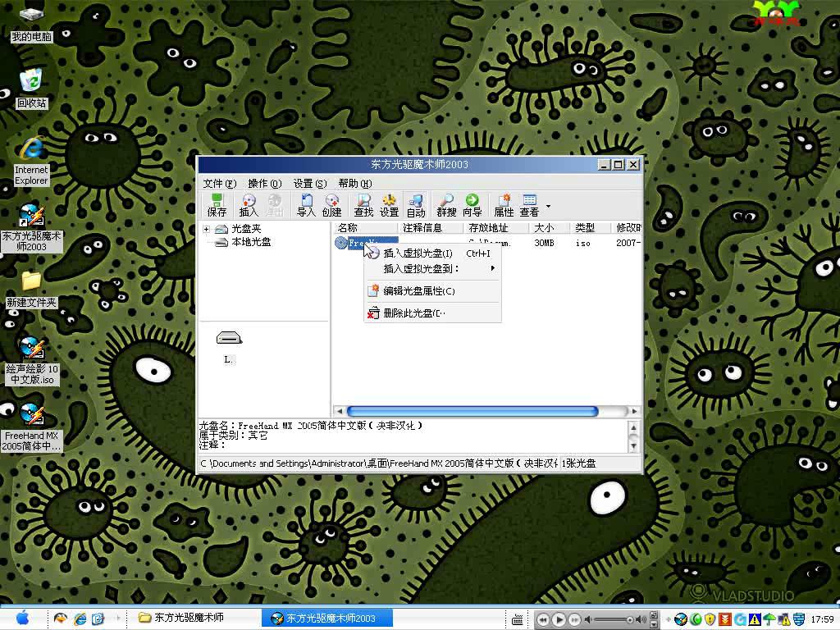Click the 光盘名 line in the info pane

[311, 426]
